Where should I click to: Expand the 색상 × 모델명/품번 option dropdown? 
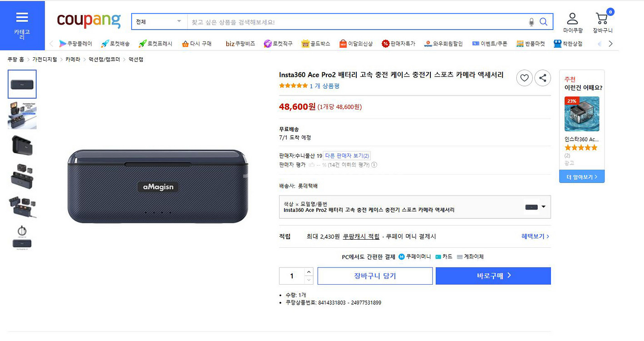(x=415, y=207)
